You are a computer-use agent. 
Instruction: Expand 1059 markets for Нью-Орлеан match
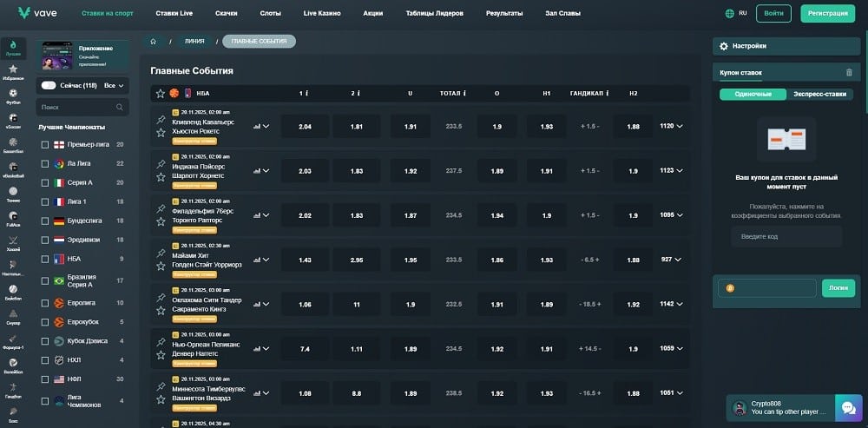pyautogui.click(x=671, y=348)
